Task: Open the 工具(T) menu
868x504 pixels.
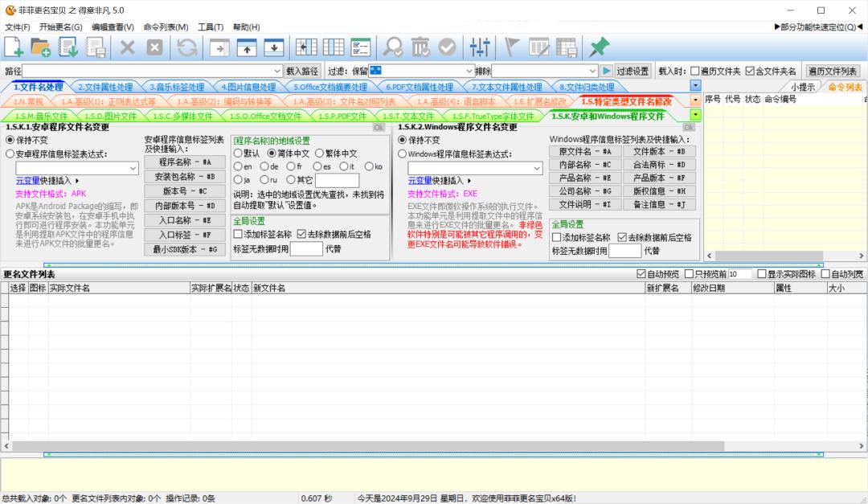Action: [209, 27]
